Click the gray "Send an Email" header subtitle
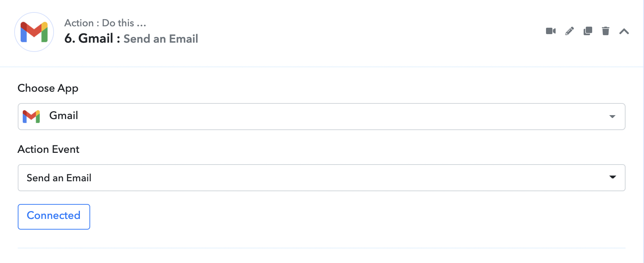The image size is (644, 263). (160, 39)
